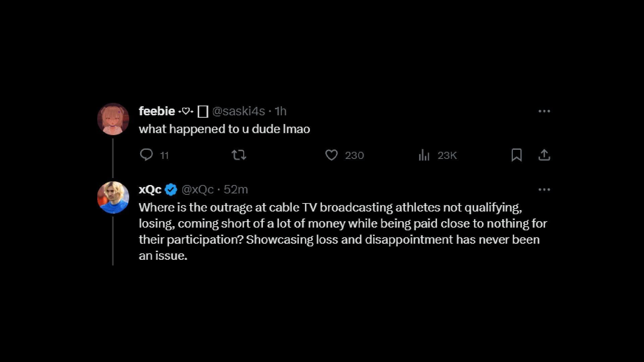
Task: Share feebie's tweet via share icon
Action: 544,155
